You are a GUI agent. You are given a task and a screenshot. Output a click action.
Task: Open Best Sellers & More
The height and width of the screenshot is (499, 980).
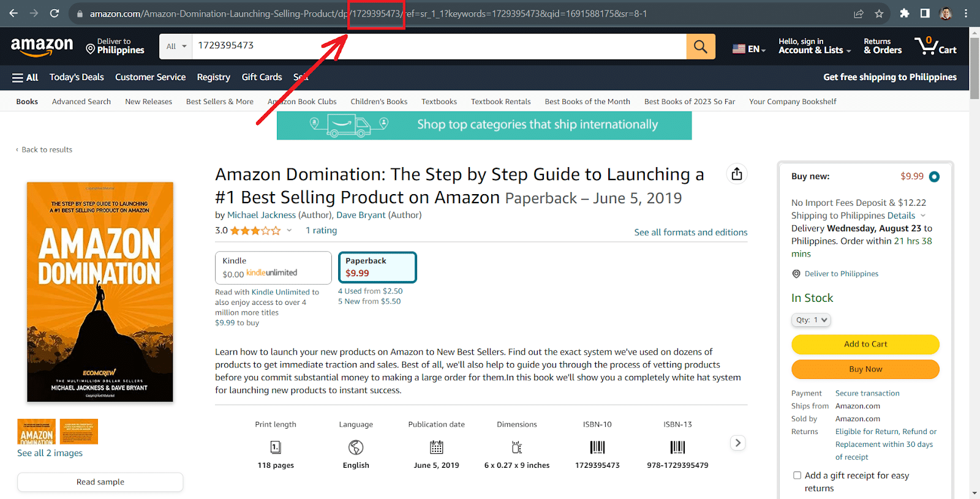[x=219, y=102]
